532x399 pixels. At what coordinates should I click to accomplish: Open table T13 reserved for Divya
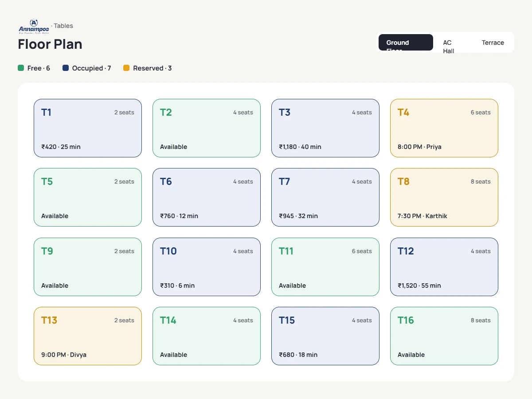88,336
